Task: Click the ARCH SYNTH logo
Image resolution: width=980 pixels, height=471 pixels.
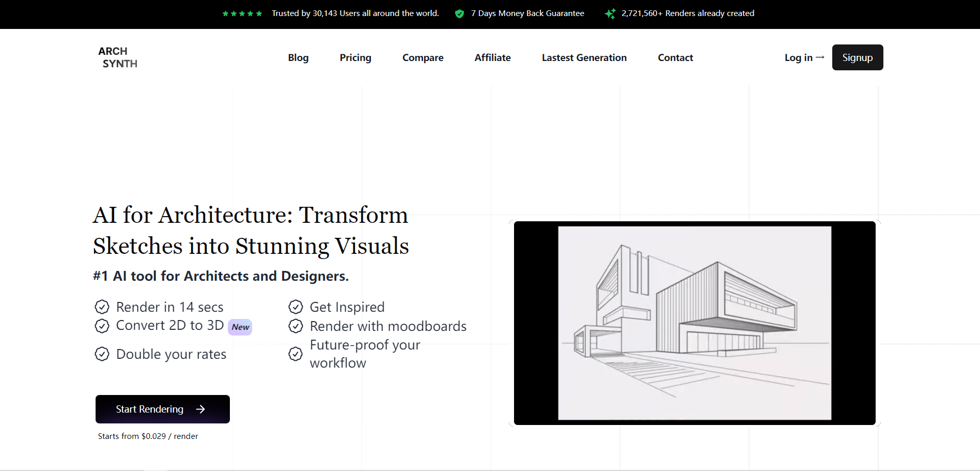Action: pyautogui.click(x=118, y=57)
